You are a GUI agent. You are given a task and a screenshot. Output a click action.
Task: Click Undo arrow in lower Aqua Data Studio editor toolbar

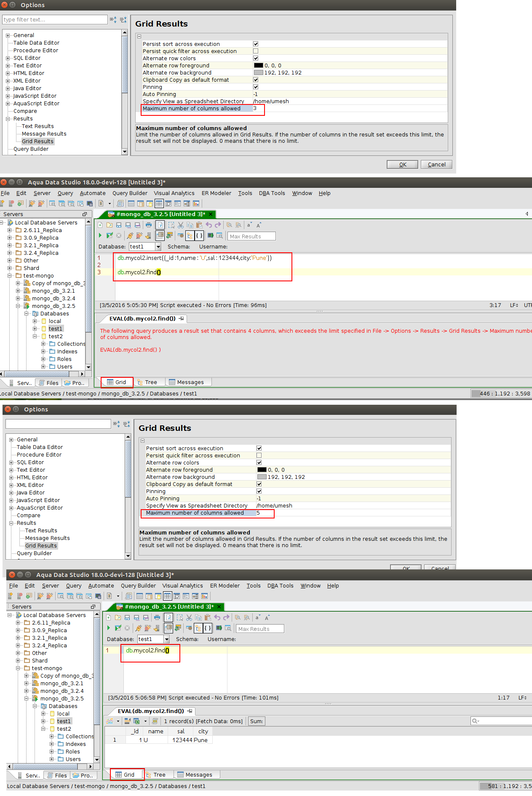217,618
